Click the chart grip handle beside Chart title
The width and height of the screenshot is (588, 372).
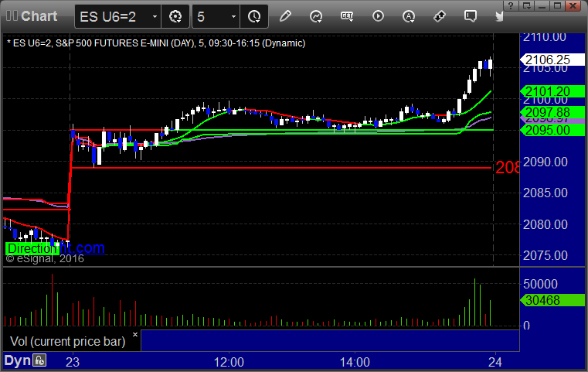pos(12,16)
